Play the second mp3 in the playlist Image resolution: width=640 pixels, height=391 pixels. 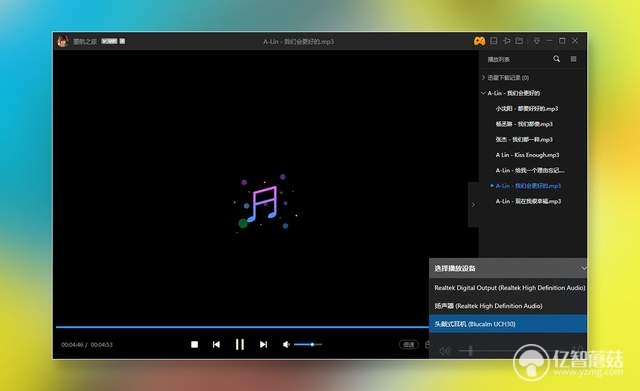[x=524, y=124]
